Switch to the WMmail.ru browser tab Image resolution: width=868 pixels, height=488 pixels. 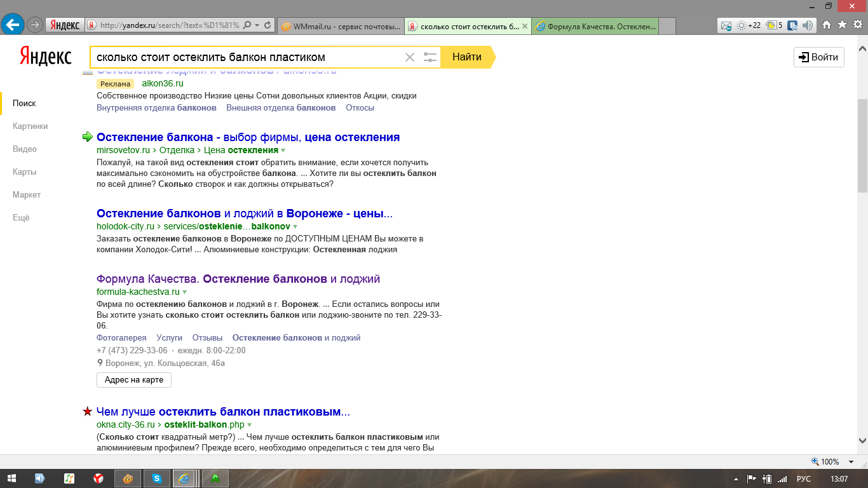(x=341, y=26)
